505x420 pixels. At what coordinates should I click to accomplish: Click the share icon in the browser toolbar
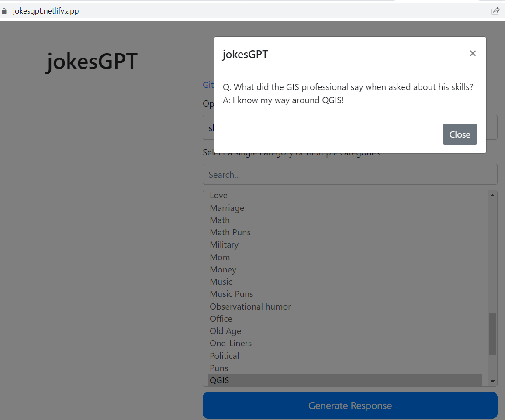(x=495, y=11)
